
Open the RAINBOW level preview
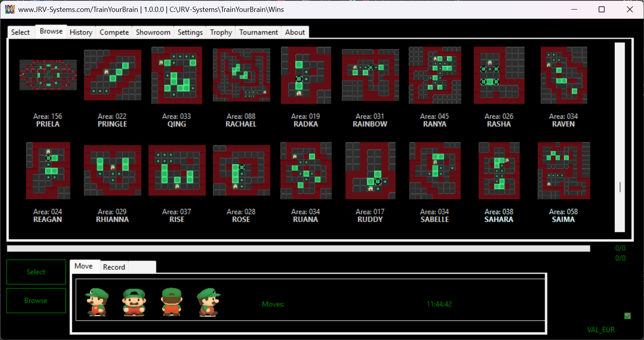click(370, 75)
